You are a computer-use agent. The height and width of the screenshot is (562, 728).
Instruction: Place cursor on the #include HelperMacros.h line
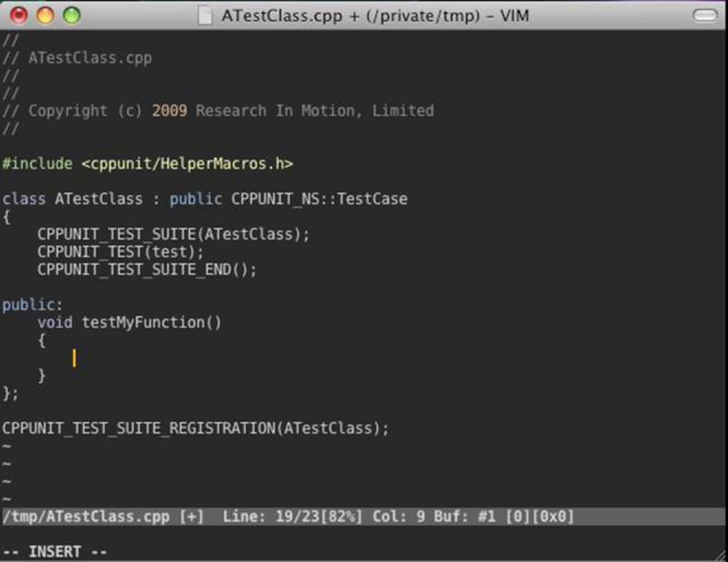coord(147,164)
